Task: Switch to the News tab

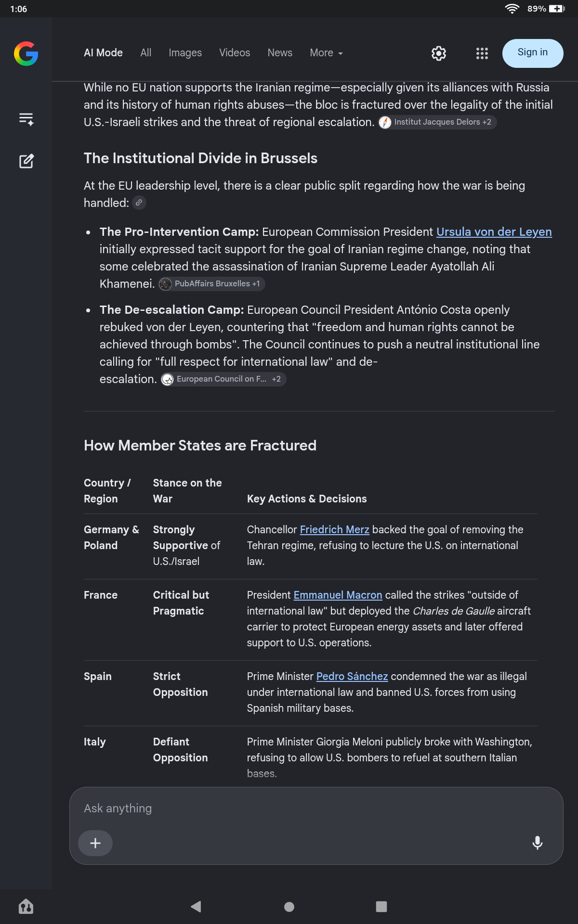Action: pos(280,53)
